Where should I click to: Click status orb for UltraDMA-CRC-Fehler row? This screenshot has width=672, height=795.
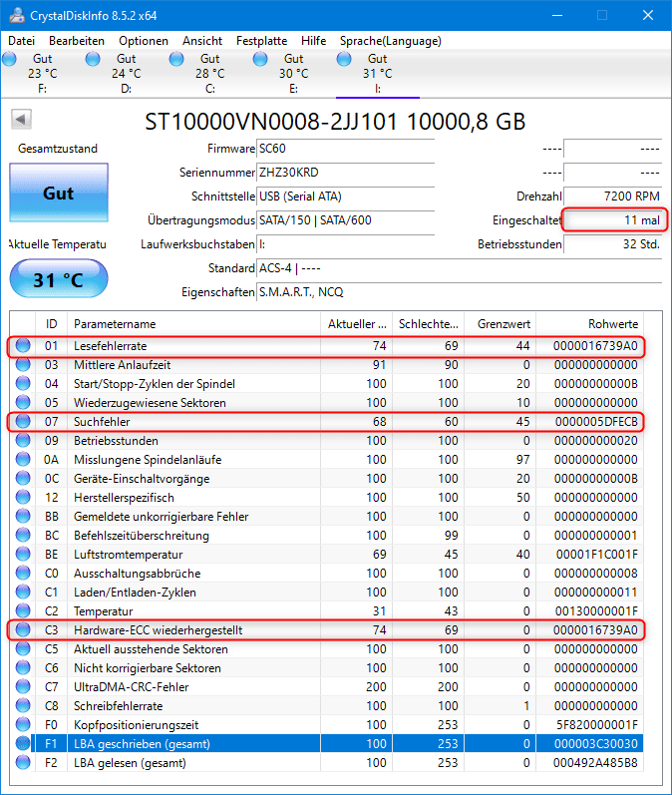click(x=23, y=686)
